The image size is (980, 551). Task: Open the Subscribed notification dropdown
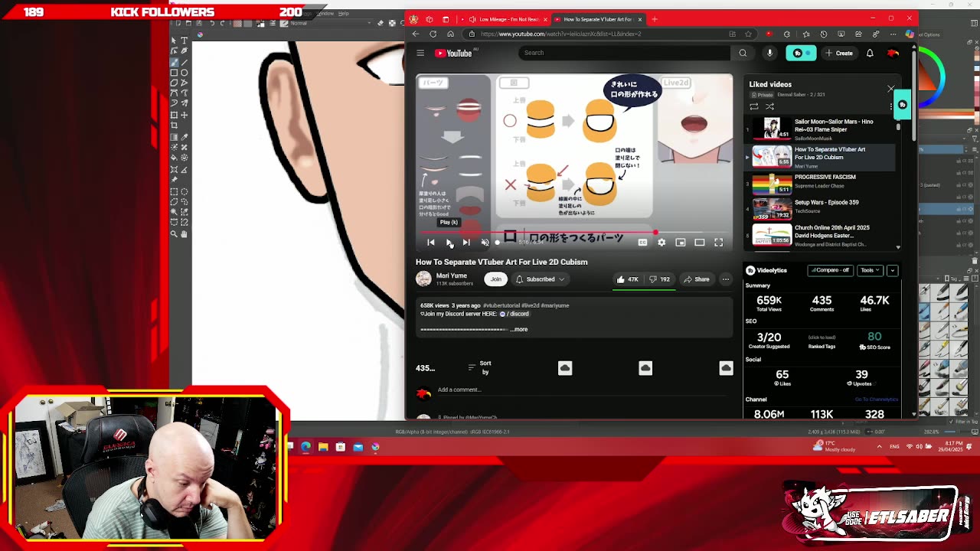click(541, 279)
